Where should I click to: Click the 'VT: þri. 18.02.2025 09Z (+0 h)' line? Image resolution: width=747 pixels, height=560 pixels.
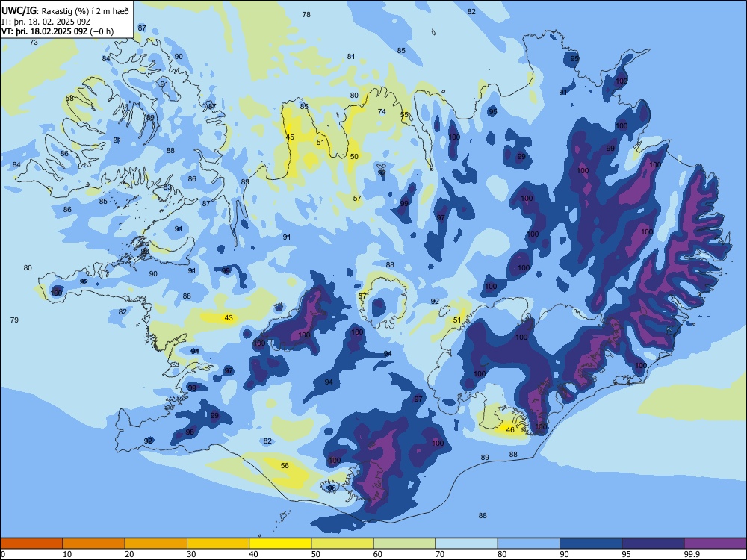(x=58, y=31)
